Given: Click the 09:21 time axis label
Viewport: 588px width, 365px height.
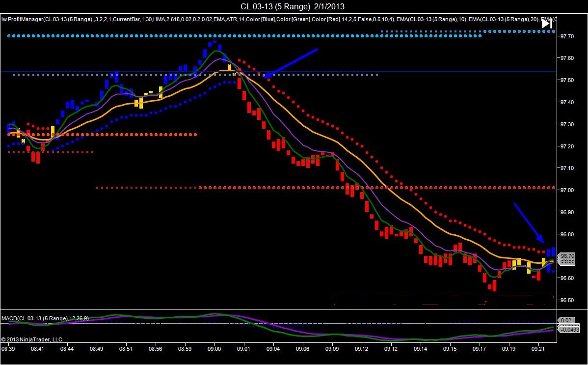Looking at the screenshot, I should point(538,349).
